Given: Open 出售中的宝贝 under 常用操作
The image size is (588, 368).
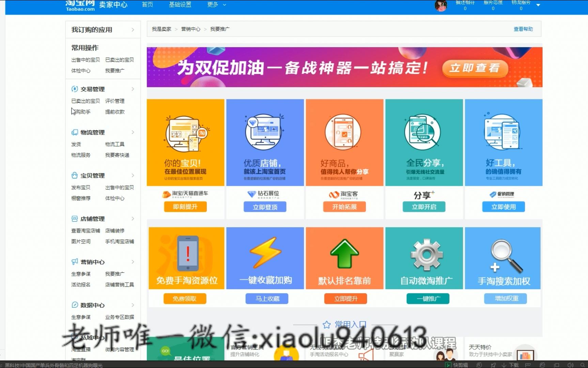Looking at the screenshot, I should pos(86,60).
